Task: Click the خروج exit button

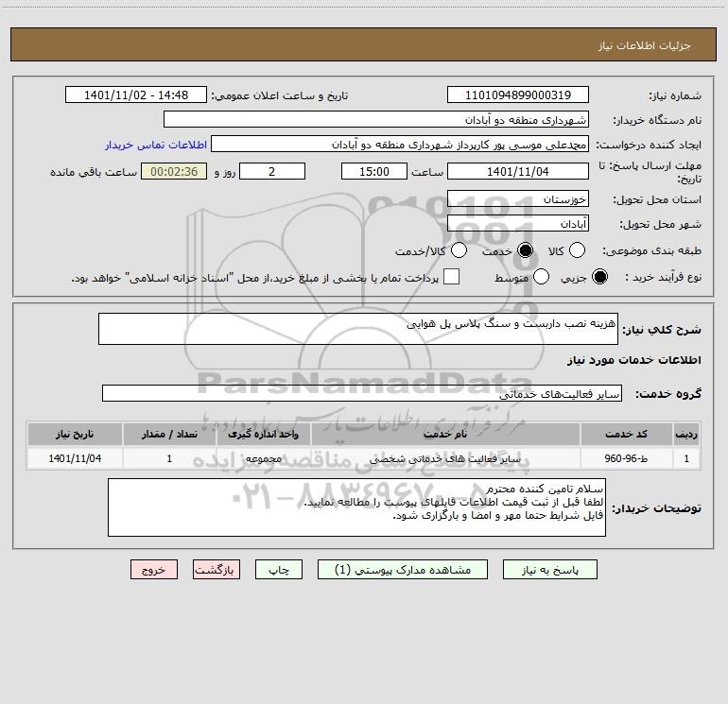Action: [x=154, y=570]
